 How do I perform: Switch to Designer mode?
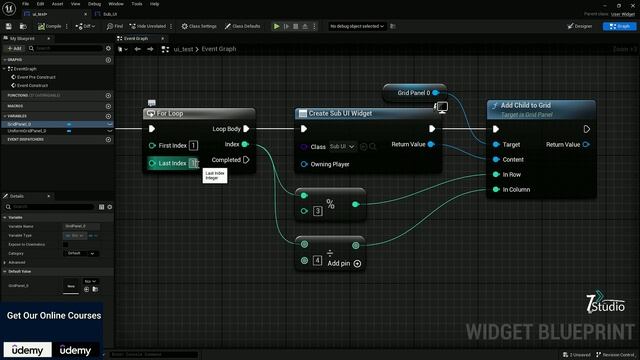[x=580, y=26]
